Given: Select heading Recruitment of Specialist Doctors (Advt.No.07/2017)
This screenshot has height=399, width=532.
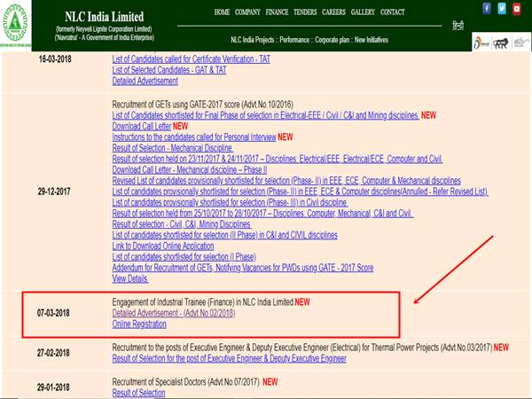Looking at the screenshot, I should point(186,382).
